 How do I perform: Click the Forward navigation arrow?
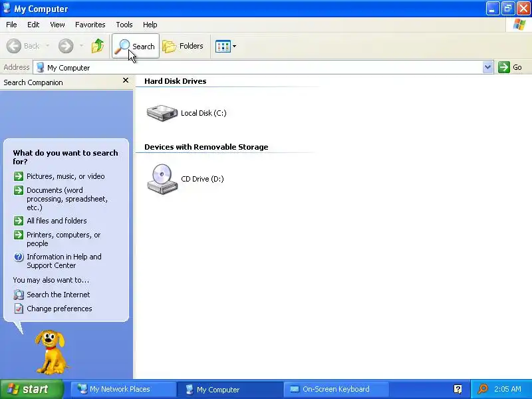(65, 46)
